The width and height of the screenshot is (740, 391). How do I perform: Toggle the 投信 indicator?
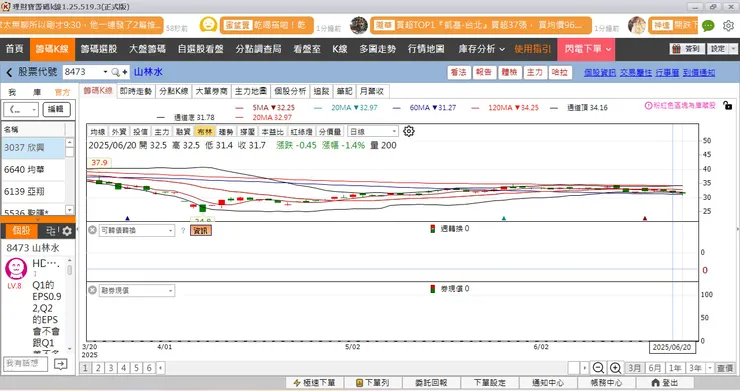pos(140,131)
